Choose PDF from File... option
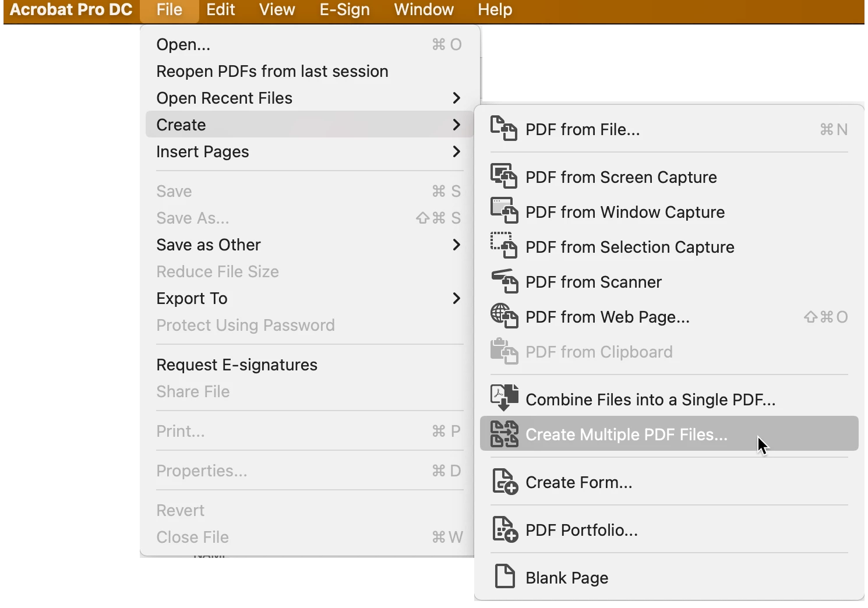The image size is (868, 608). click(669, 129)
